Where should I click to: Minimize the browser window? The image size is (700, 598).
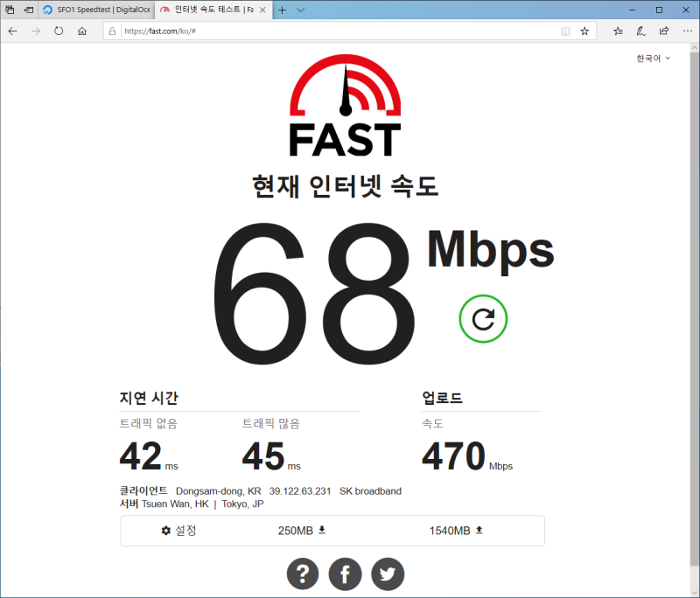pyautogui.click(x=633, y=10)
